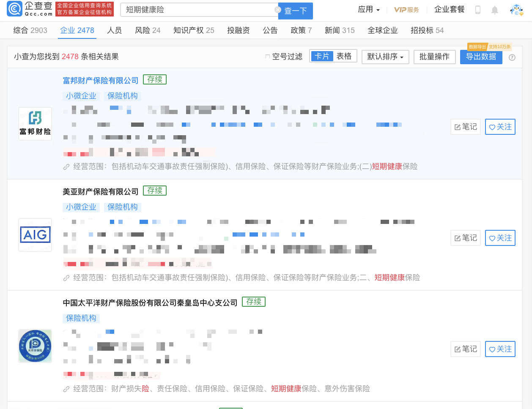Select the 招投标 54 tab
Screen dimensions: 532x409
pyautogui.click(x=427, y=30)
